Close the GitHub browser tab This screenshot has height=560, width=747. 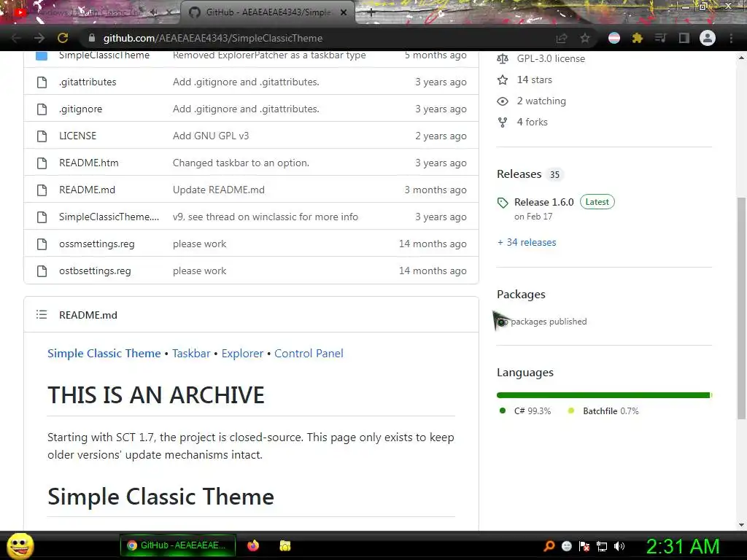344,12
